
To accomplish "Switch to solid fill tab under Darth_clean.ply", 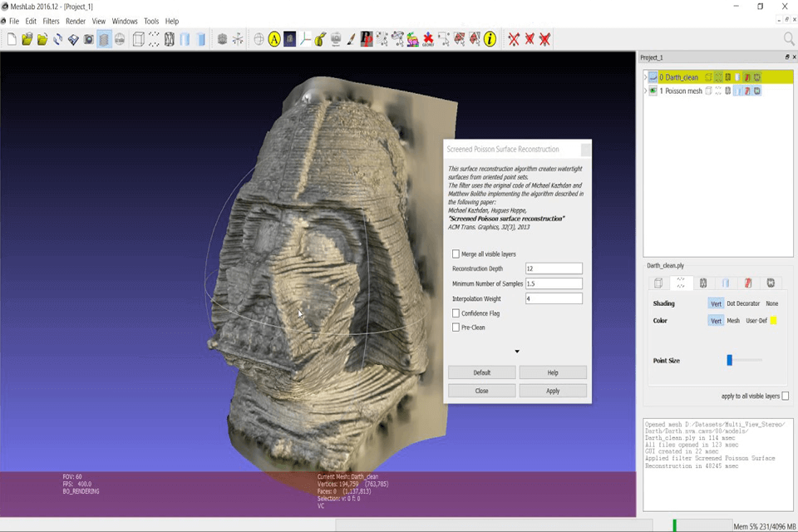I will point(726,283).
